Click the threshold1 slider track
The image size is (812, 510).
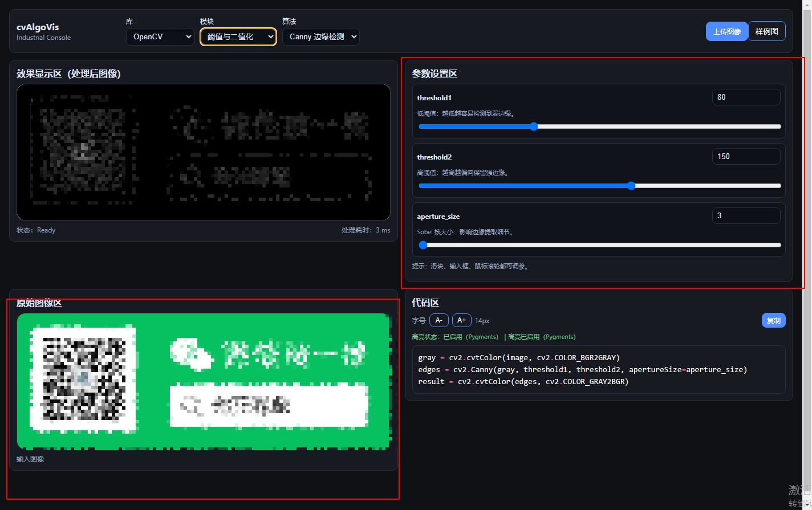pos(600,127)
